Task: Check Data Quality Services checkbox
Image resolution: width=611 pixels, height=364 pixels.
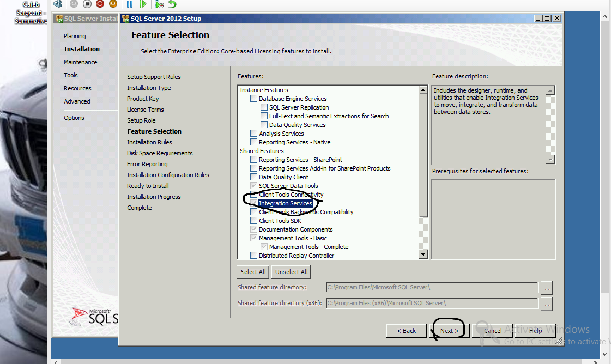Action: coord(264,125)
